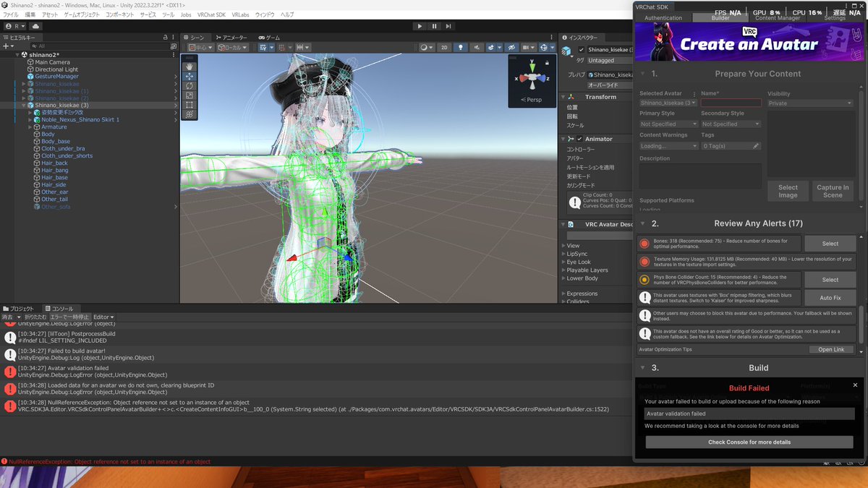Close the Build Failed popup X

click(x=855, y=385)
